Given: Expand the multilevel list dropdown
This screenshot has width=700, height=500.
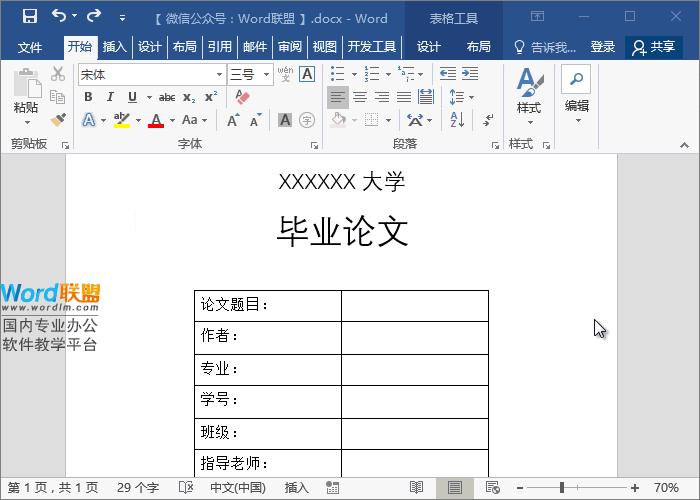Looking at the screenshot, I should coord(421,74).
